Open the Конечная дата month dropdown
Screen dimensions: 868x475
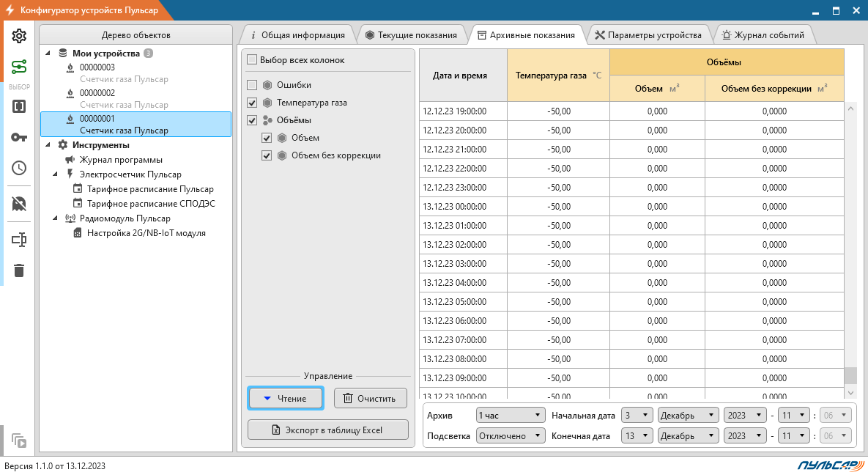pyautogui.click(x=688, y=435)
